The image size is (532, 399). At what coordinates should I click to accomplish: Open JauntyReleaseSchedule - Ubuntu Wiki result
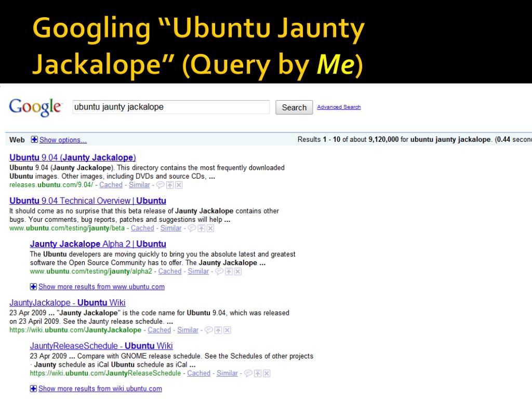pyautogui.click(x=101, y=345)
